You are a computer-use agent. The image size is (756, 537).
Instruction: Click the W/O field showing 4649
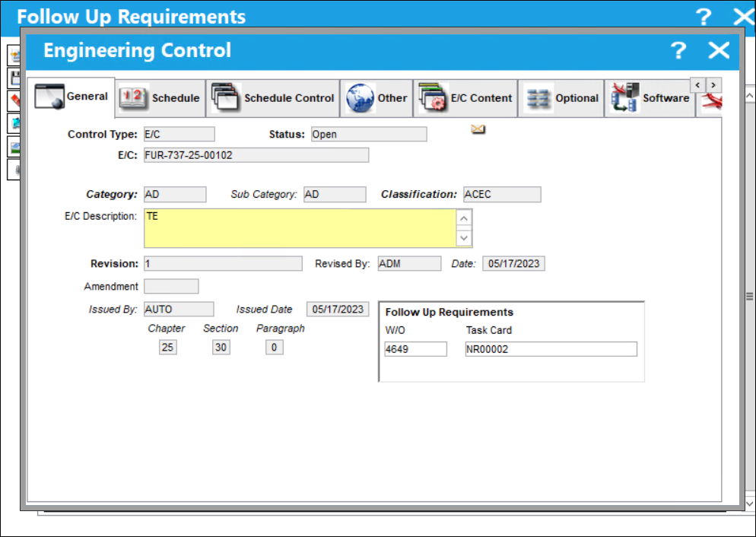(x=415, y=349)
